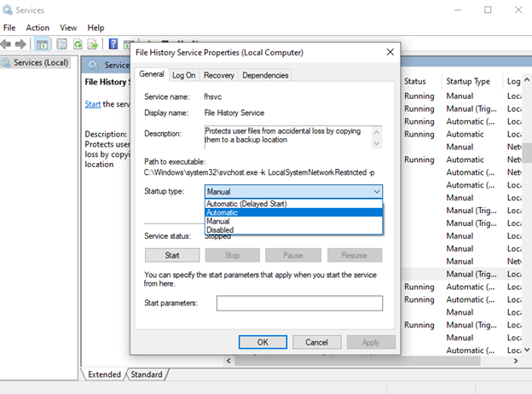
Task: Switch to the Extended view tab
Action: click(x=104, y=374)
